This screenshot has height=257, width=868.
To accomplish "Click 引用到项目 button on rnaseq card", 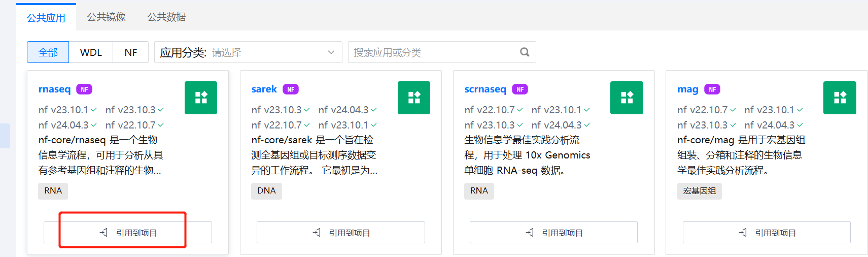I will pyautogui.click(x=128, y=233).
